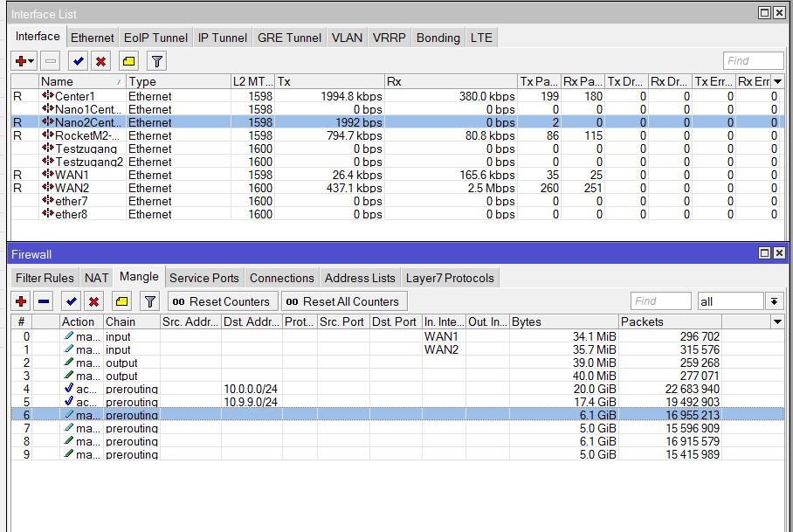Sort mangle rules by Packets column header
Screen dimensions: 793x532
[670, 321]
